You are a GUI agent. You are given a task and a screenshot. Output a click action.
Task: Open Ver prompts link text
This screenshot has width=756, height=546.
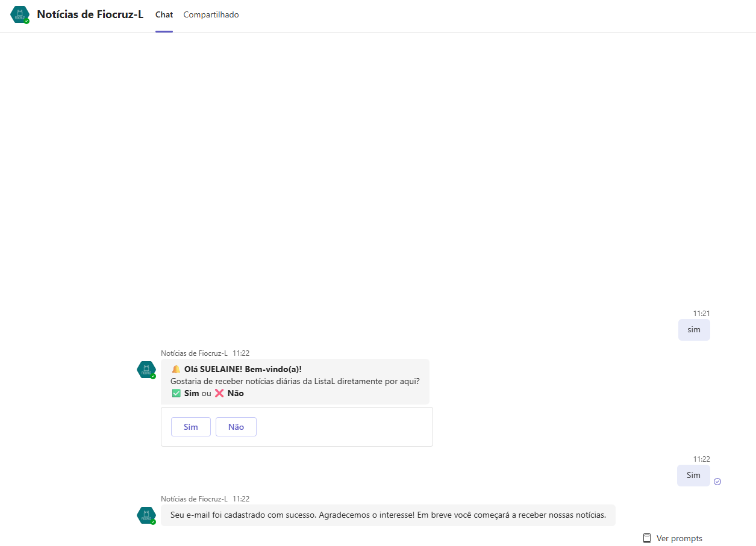point(679,538)
